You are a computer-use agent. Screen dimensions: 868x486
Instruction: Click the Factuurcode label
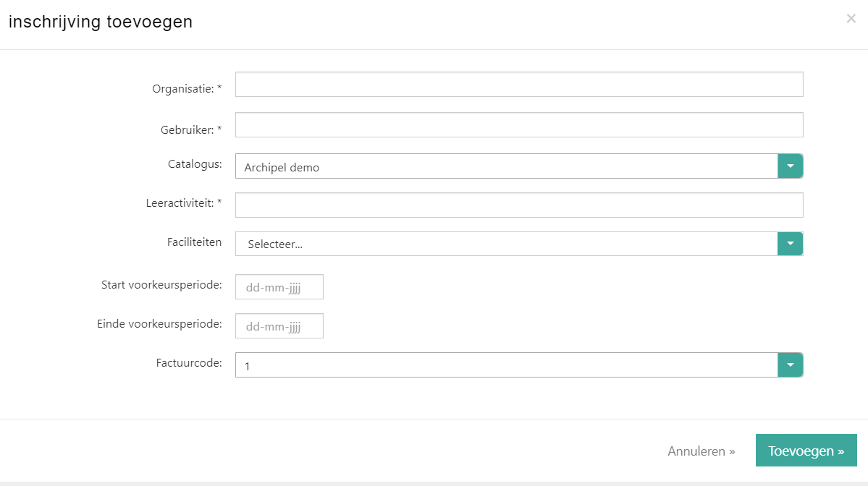189,362
